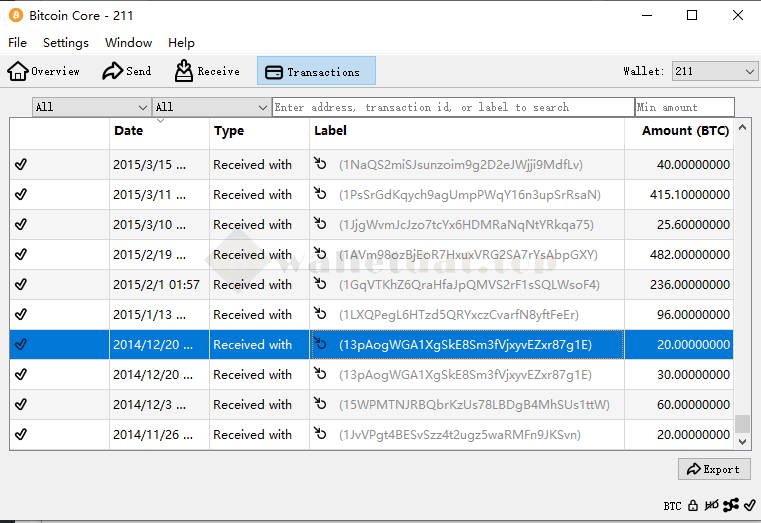Click the confirmed checkmark on the 2015/3/15 row
This screenshot has width=761, height=523.
[21, 165]
